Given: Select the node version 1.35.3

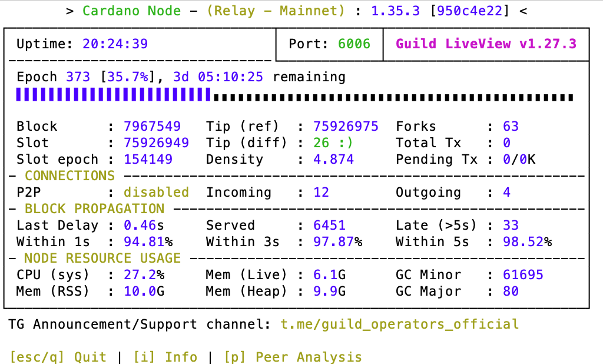Looking at the screenshot, I should (395, 11).
